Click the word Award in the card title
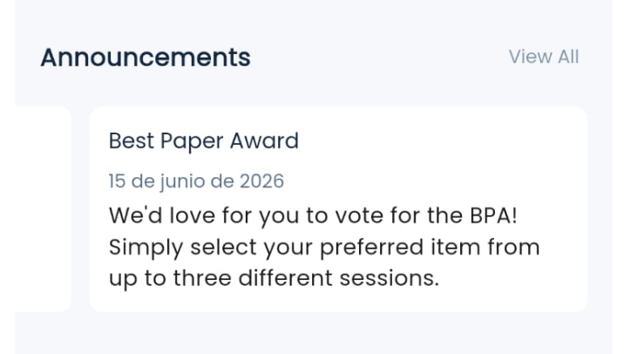 tap(264, 141)
